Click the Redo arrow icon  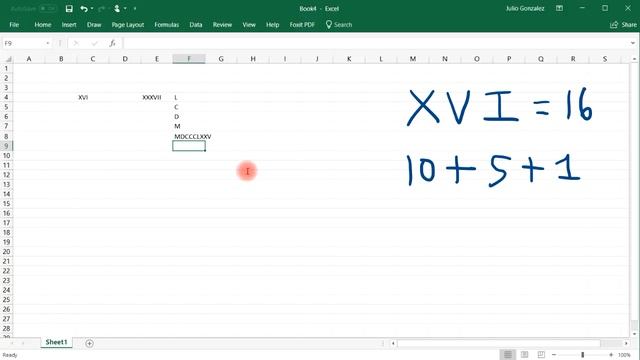102,9
